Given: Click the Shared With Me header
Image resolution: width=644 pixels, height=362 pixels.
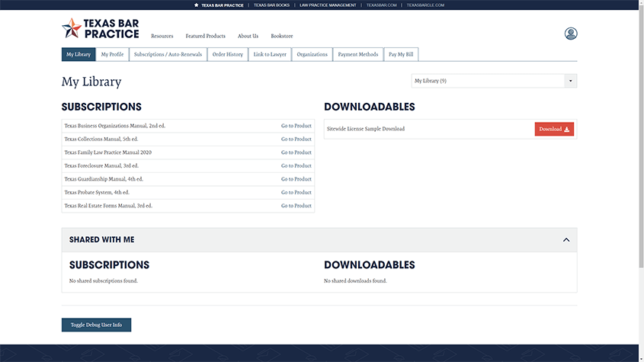Looking at the screenshot, I should coord(319,240).
